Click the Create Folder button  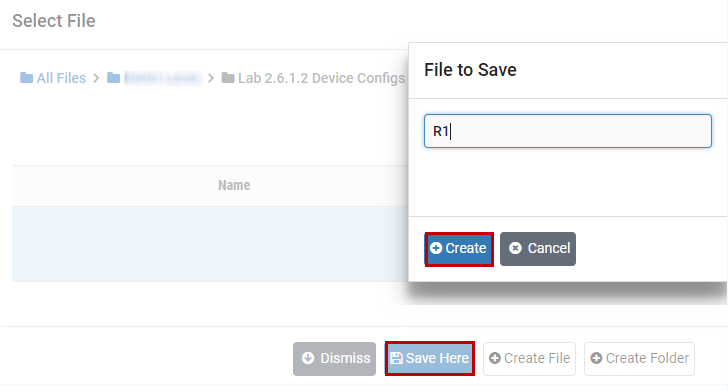639,358
